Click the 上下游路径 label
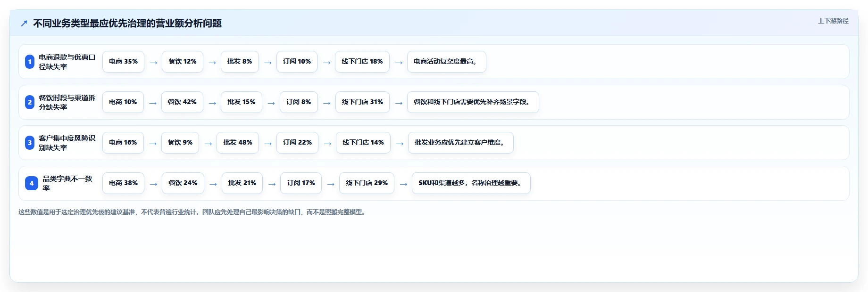 point(833,21)
